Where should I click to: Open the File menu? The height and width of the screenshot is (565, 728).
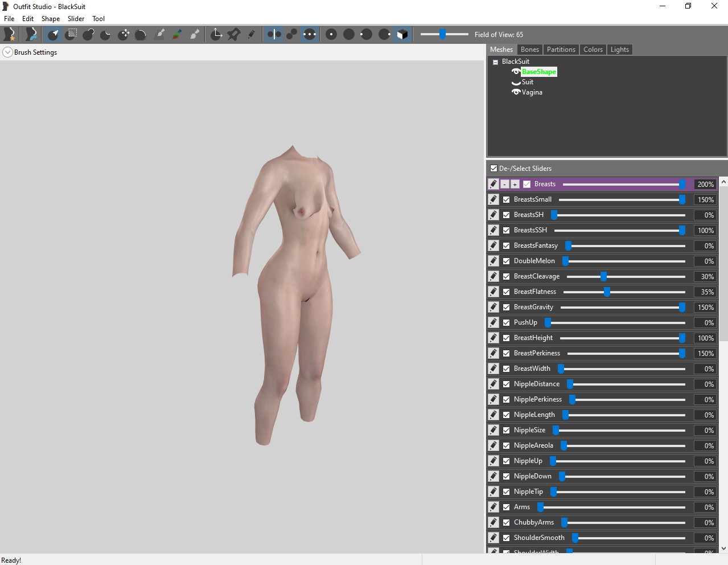coord(9,19)
